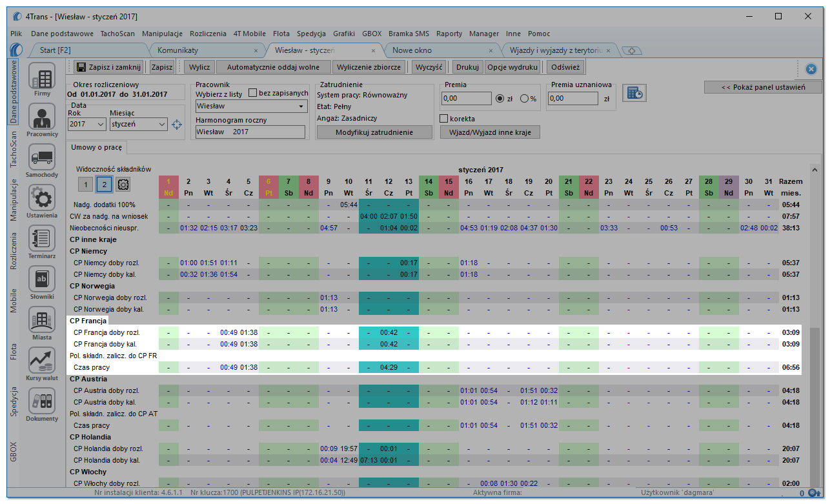Open the Bramka SMS menu

[x=410, y=34]
